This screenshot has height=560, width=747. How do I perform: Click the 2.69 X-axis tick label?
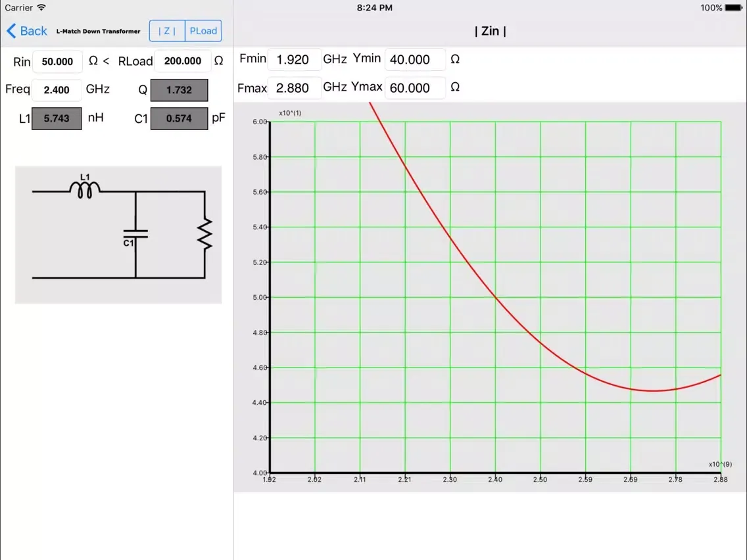point(630,480)
